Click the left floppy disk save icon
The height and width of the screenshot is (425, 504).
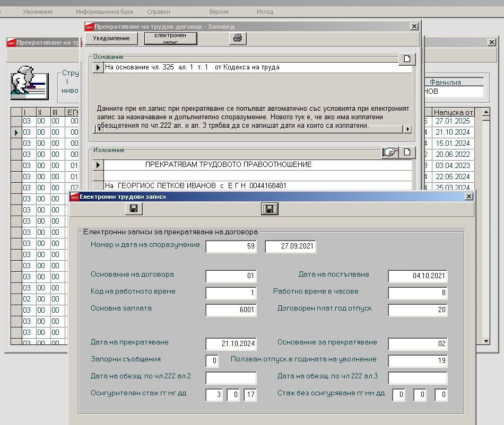[x=134, y=209]
